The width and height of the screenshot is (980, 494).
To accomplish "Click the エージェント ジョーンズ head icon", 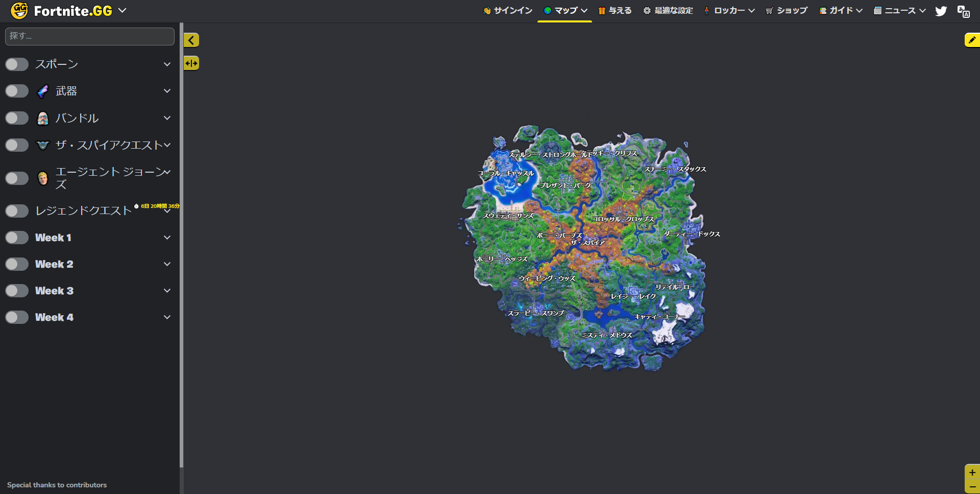I will [43, 178].
